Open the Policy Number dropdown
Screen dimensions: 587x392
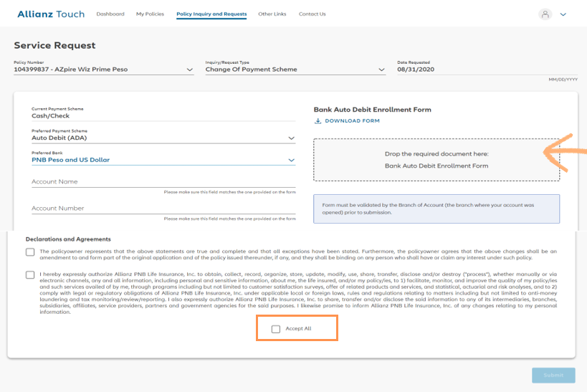(x=189, y=70)
